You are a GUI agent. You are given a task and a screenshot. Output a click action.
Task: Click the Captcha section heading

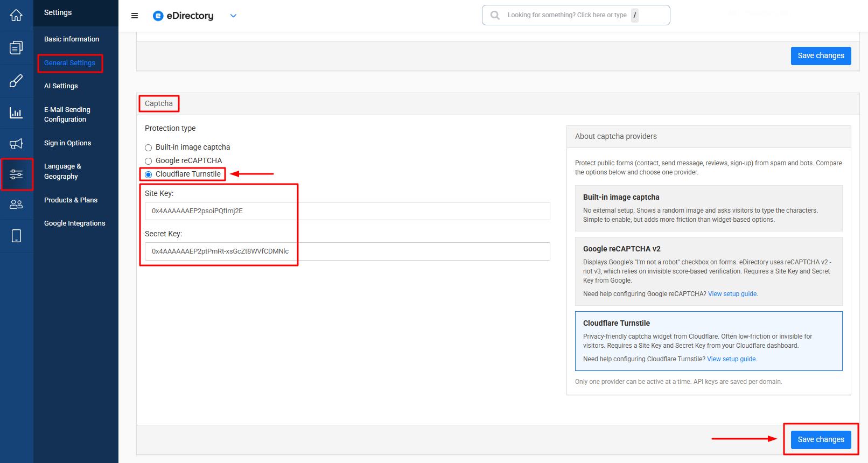coord(159,103)
